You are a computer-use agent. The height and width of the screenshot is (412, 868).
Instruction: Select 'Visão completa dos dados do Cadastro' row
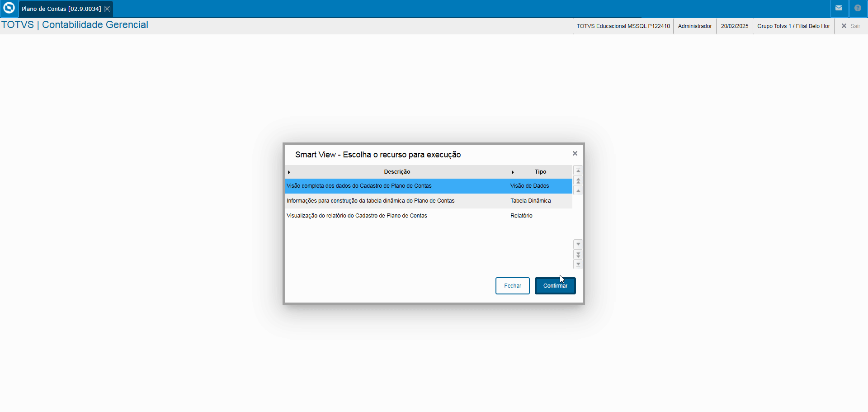pos(429,186)
